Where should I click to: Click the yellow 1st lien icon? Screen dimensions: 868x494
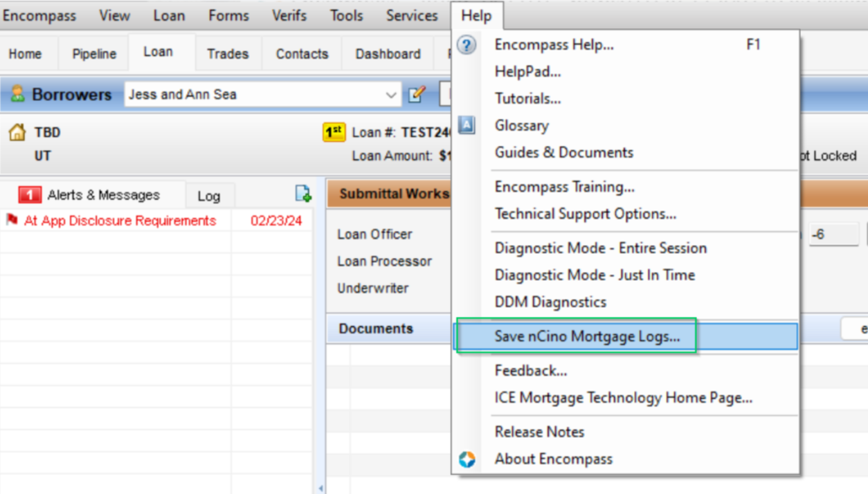pos(334,132)
